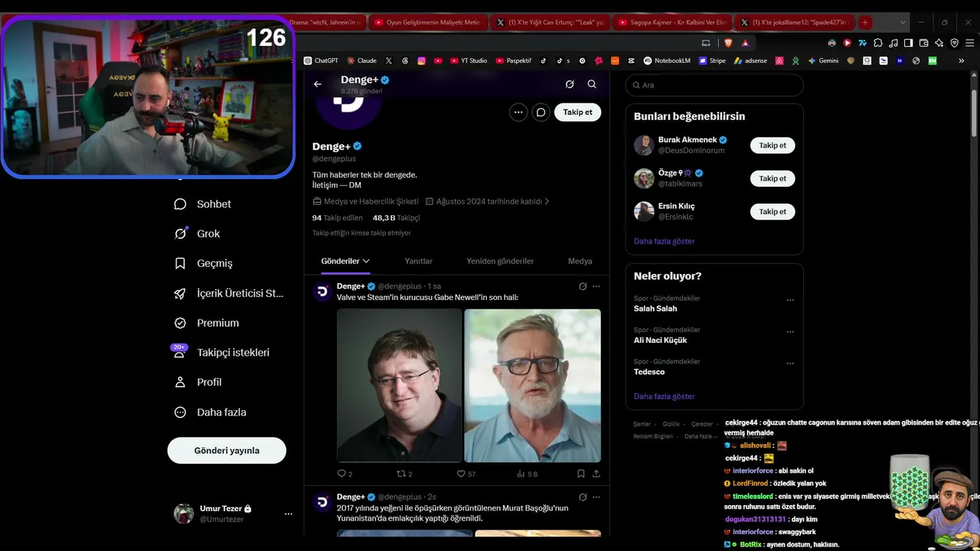Open Grok in the left sidebar

click(198, 233)
